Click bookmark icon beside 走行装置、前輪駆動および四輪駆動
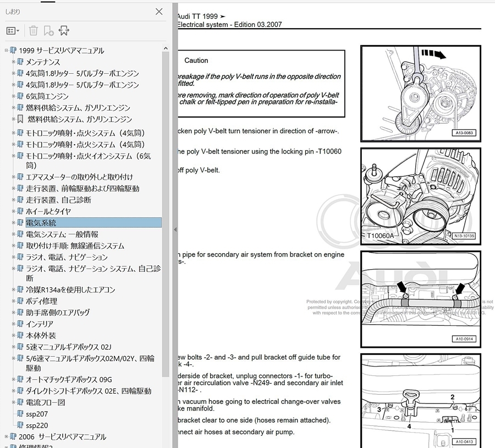This screenshot has width=495, height=448. pyautogui.click(x=20, y=188)
